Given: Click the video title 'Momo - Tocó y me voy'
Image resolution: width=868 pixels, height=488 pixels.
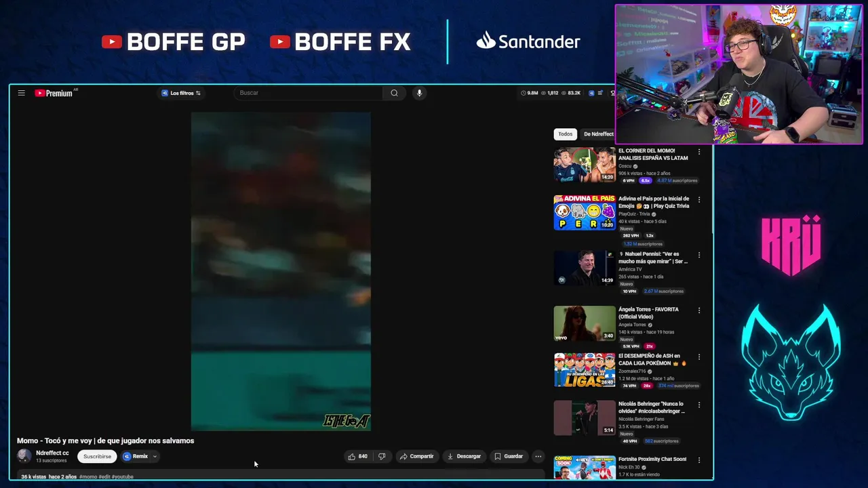Looking at the screenshot, I should pos(106,441).
